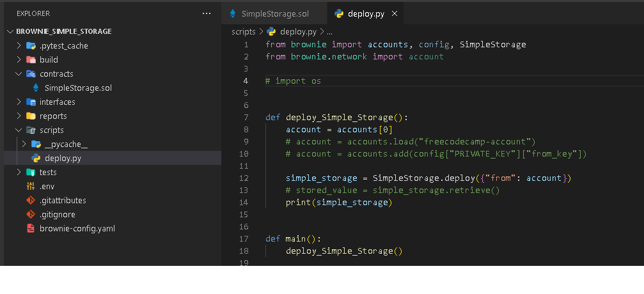Image resolution: width=644 pixels, height=294 pixels.
Task: Click the .pytest_cache folder icon
Action: point(31,45)
